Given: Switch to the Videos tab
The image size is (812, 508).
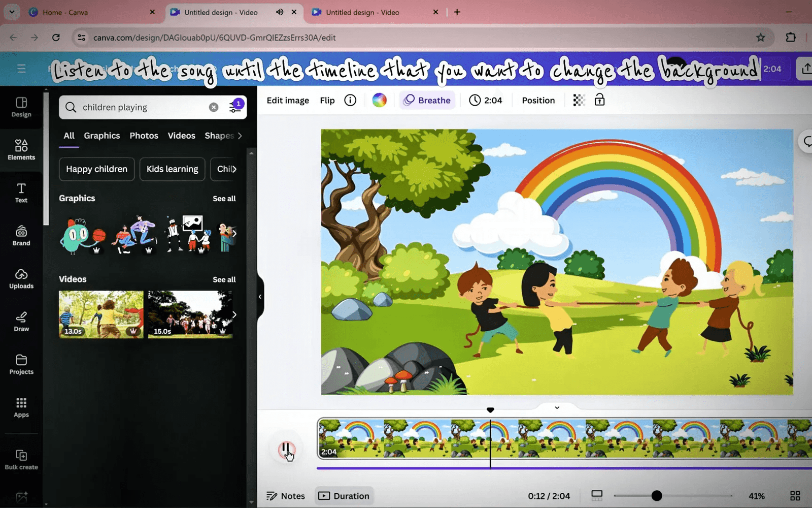Looking at the screenshot, I should (182, 136).
